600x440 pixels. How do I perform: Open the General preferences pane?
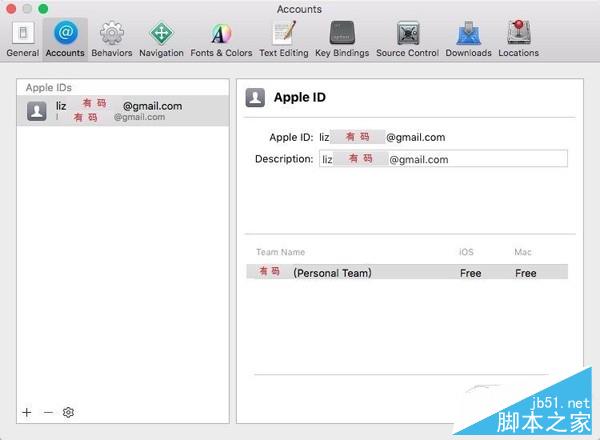(x=23, y=39)
